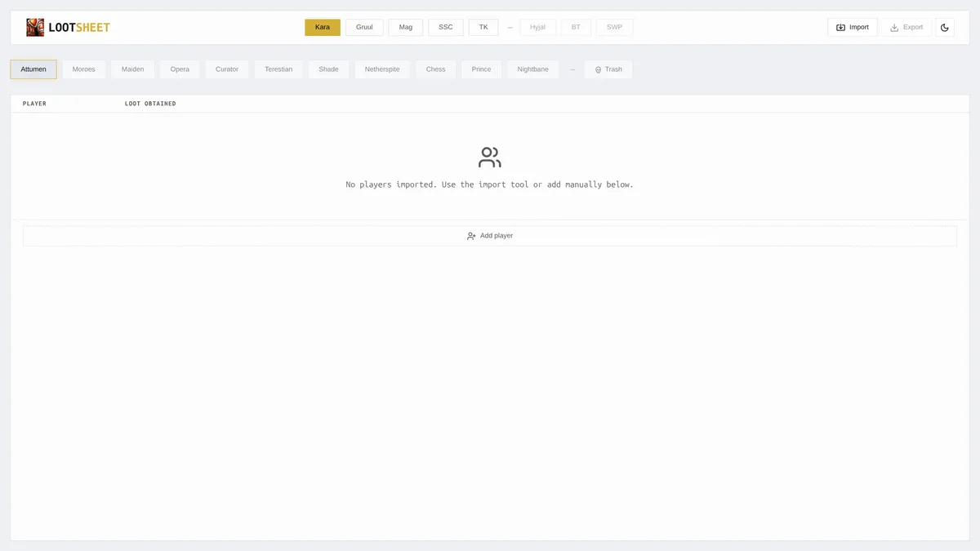Select the Nightbane boss tab
The image size is (980, 551).
click(x=533, y=69)
